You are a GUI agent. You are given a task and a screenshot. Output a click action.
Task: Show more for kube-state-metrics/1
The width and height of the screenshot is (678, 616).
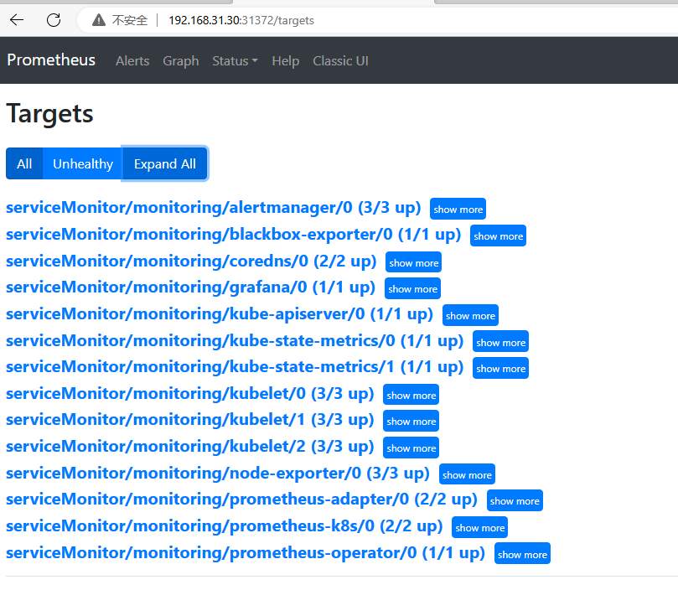[500, 368]
